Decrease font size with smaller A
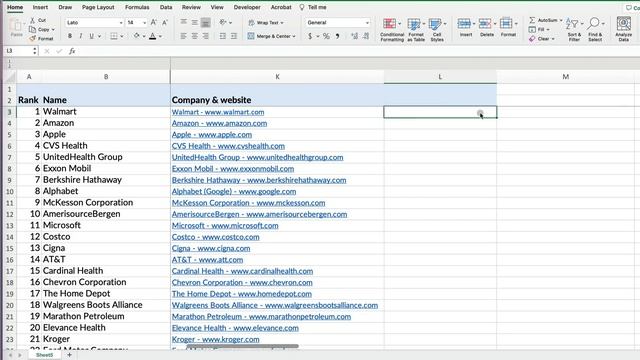Image resolution: width=640 pixels, height=360 pixels. (x=165, y=22)
